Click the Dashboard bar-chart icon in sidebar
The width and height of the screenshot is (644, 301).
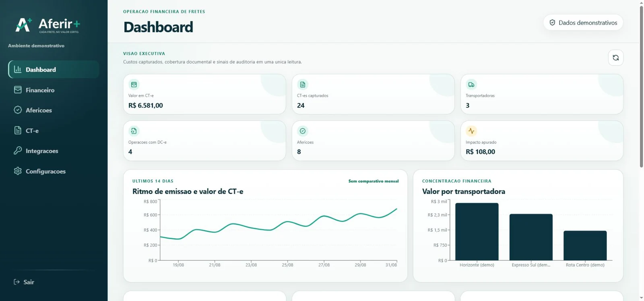[x=18, y=69]
